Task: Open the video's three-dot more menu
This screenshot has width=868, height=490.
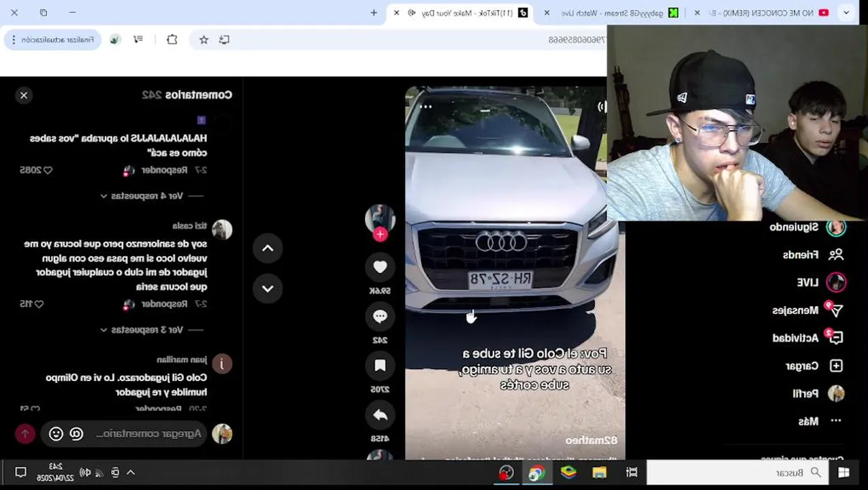Action: [x=426, y=107]
